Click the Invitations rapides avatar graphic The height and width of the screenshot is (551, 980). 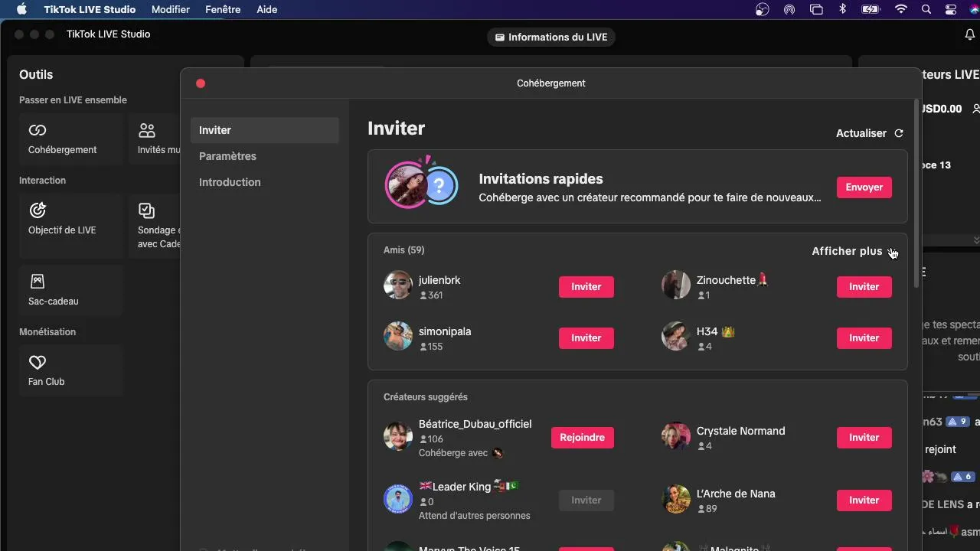pyautogui.click(x=421, y=184)
